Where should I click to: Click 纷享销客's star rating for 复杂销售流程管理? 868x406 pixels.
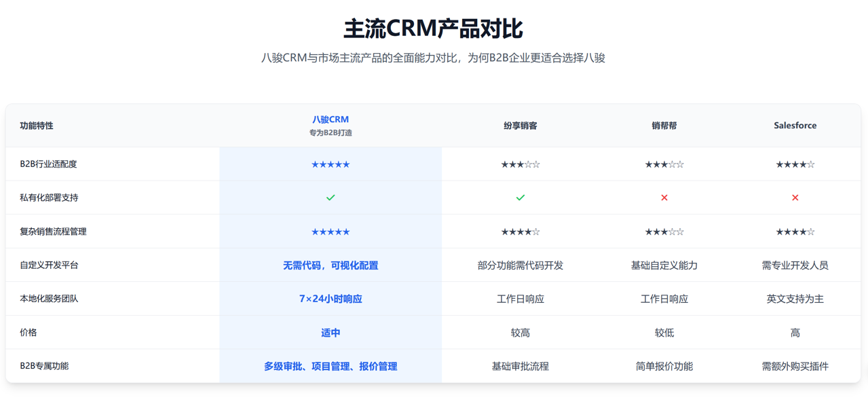[520, 232]
